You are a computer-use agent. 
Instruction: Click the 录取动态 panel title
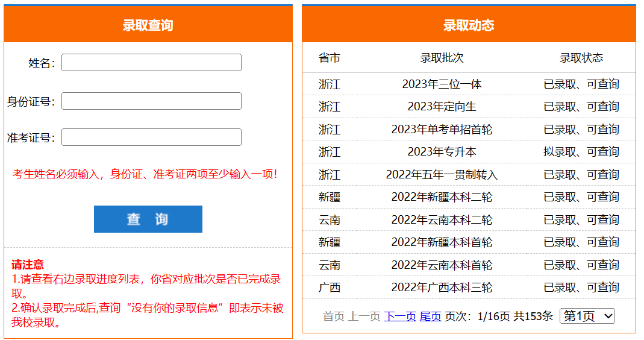click(x=469, y=25)
